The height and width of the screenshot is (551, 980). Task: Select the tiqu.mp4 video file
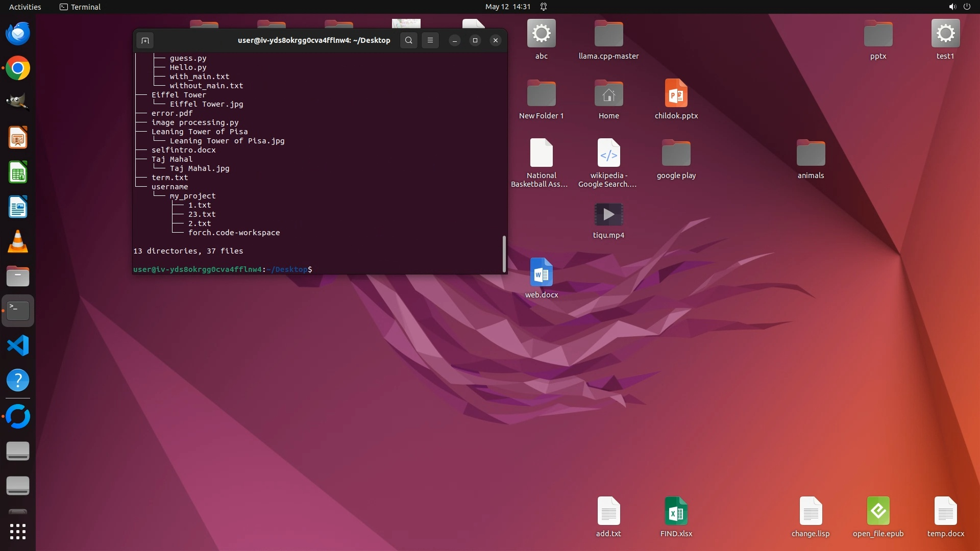608,215
